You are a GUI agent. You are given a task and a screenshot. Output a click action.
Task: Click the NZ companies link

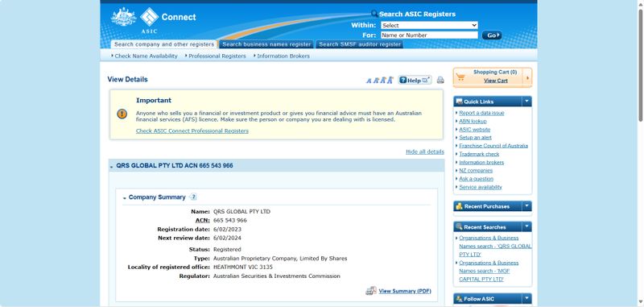(x=476, y=170)
